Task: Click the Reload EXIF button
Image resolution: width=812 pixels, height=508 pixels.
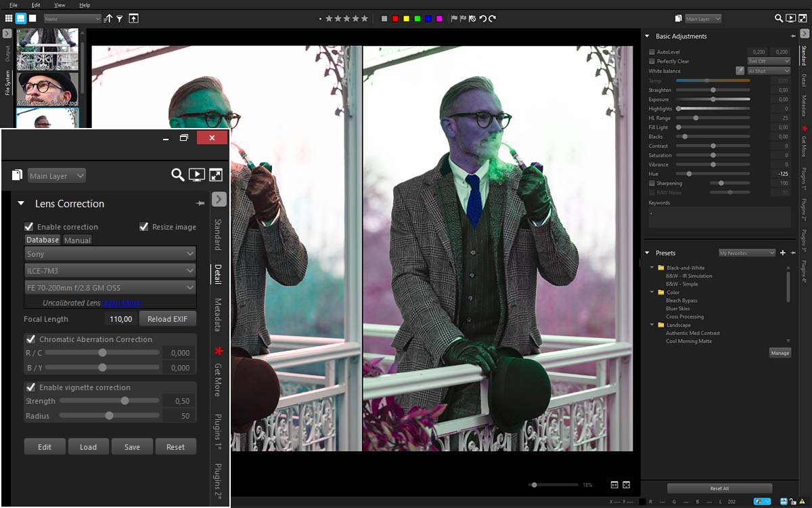Action: tap(168, 319)
